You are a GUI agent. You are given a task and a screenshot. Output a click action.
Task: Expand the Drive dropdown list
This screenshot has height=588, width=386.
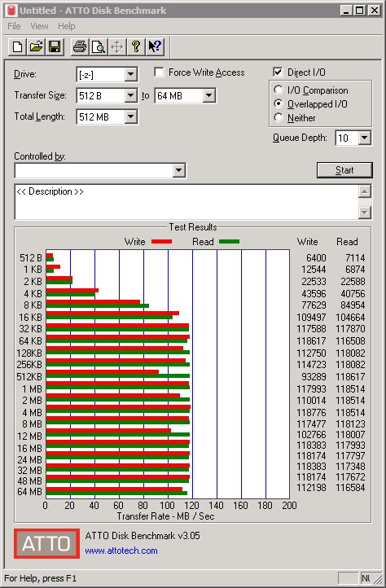(x=130, y=74)
